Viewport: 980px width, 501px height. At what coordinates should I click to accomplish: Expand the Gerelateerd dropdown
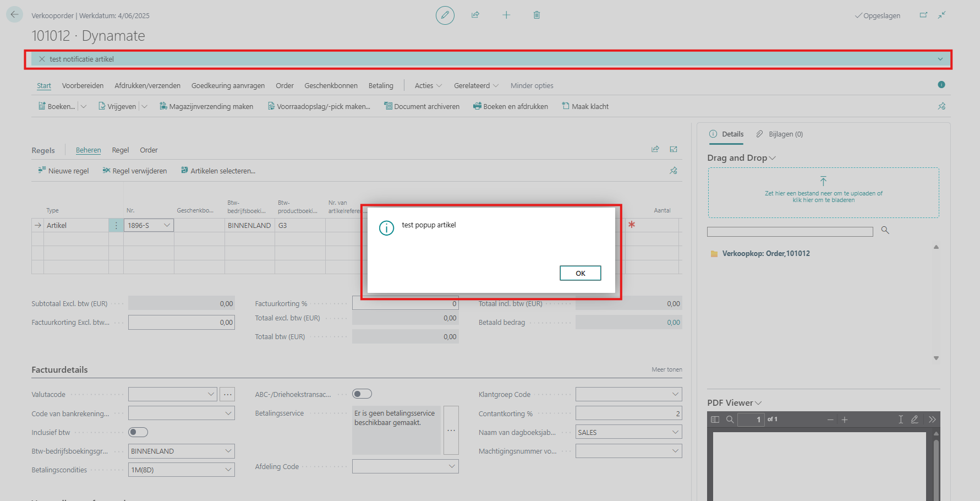pos(476,86)
